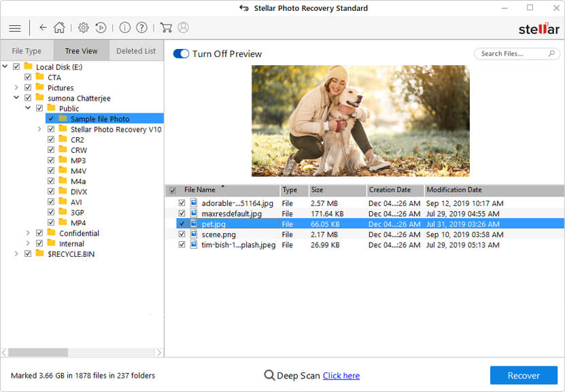Image resolution: width=565 pixels, height=392 pixels.
Task: Click the tim-bish-1...plash.jpeg file icon
Action: [194, 245]
